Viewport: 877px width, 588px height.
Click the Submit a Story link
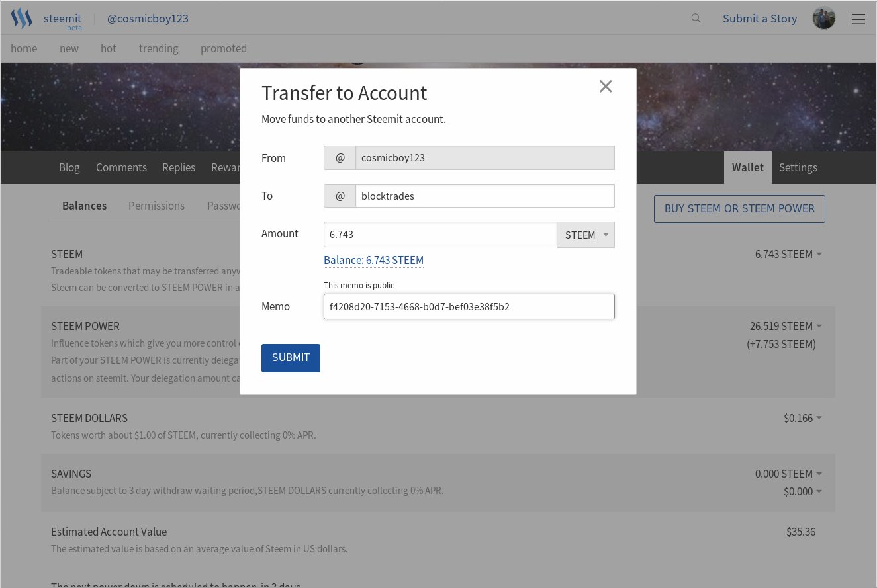click(x=760, y=19)
